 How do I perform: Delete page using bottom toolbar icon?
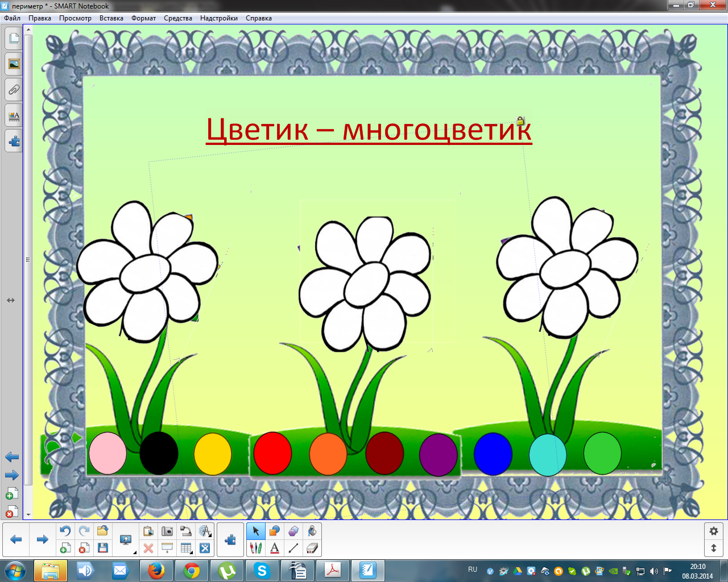tap(84, 548)
